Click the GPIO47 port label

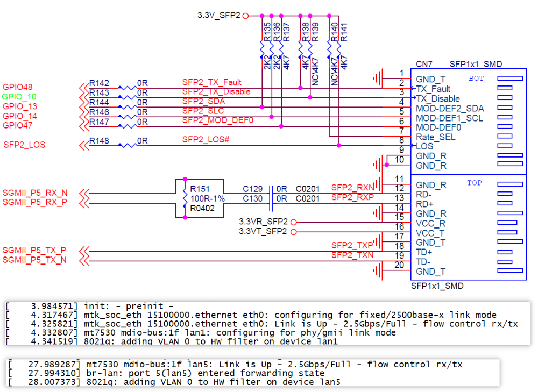17,125
